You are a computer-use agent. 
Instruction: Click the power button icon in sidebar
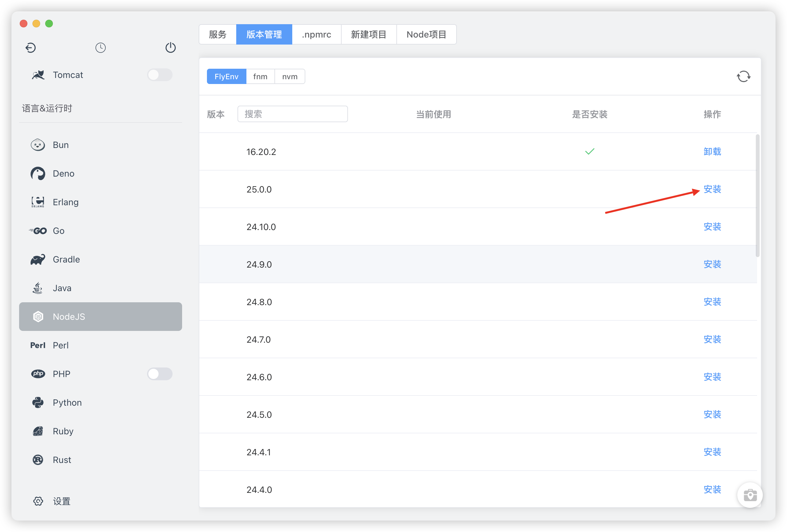pos(170,48)
